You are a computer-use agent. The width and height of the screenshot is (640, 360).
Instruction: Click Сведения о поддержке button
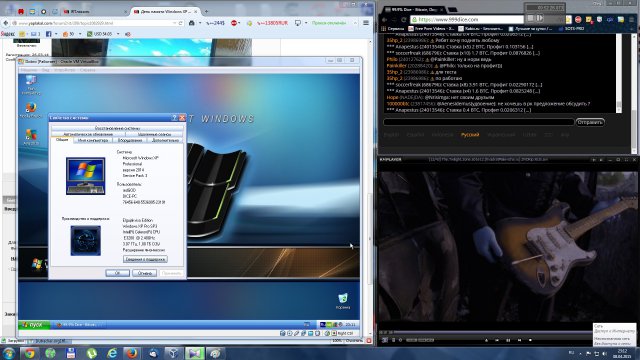click(x=145, y=259)
